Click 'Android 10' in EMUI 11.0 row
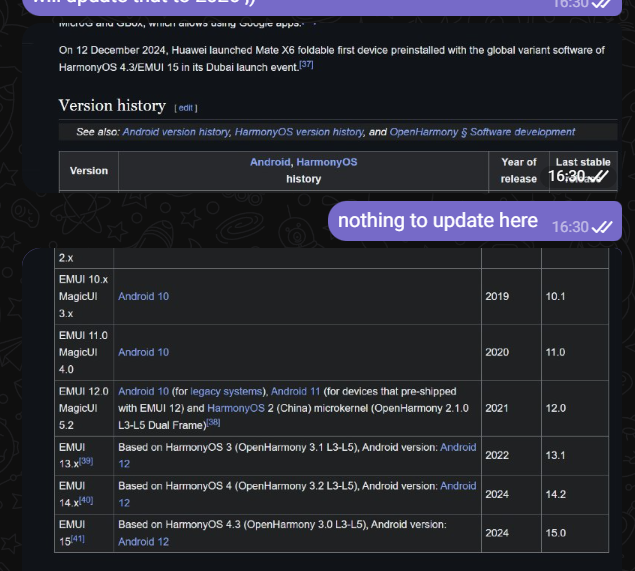This screenshot has height=571, width=635. point(143,352)
